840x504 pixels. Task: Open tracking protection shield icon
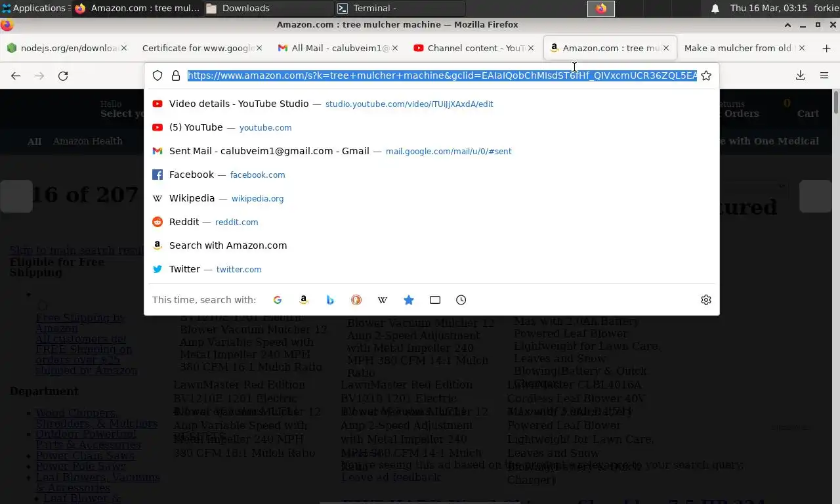(x=157, y=75)
